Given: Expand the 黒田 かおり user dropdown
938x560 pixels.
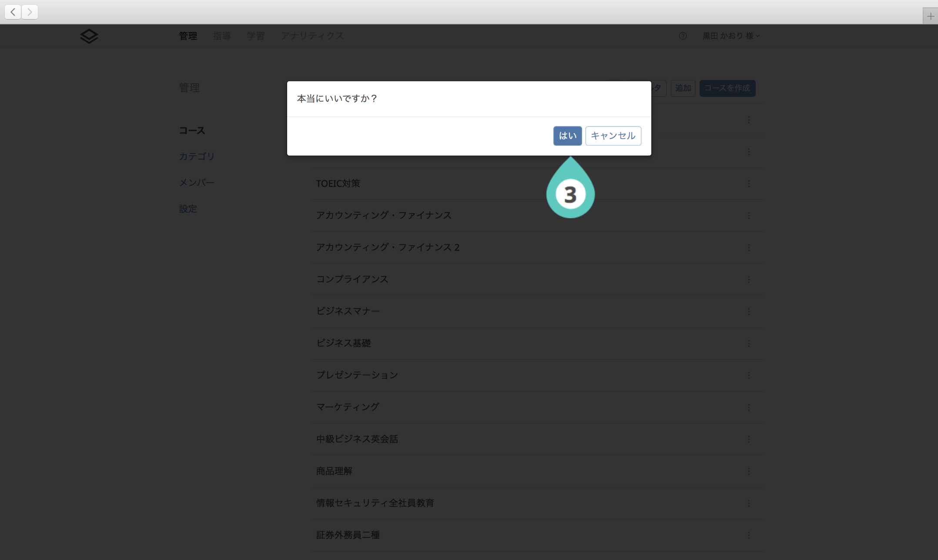Looking at the screenshot, I should (x=731, y=36).
